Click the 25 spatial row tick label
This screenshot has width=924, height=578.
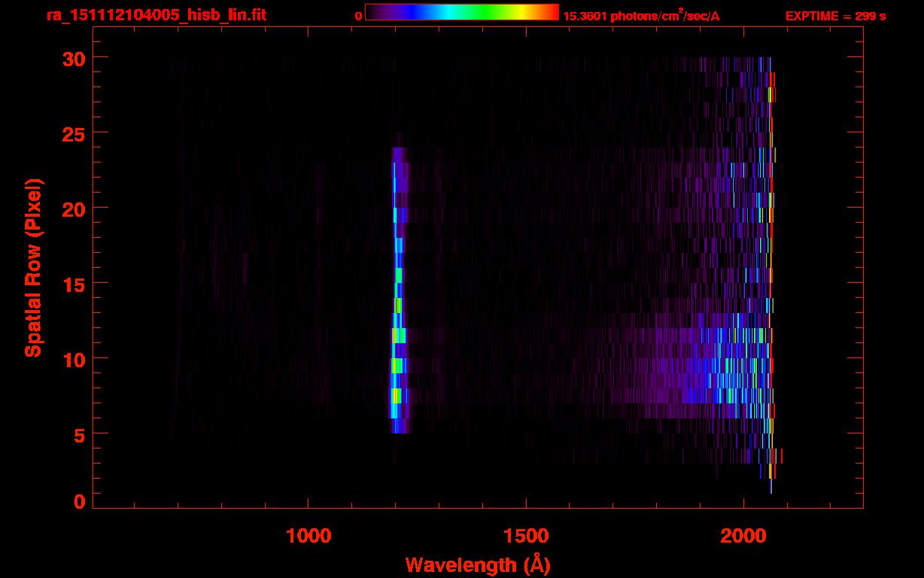73,133
